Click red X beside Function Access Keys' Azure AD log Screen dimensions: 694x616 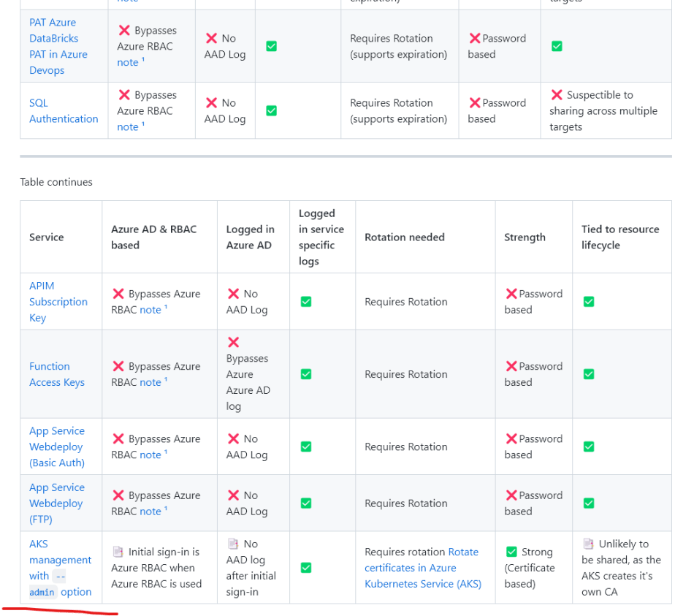click(234, 342)
